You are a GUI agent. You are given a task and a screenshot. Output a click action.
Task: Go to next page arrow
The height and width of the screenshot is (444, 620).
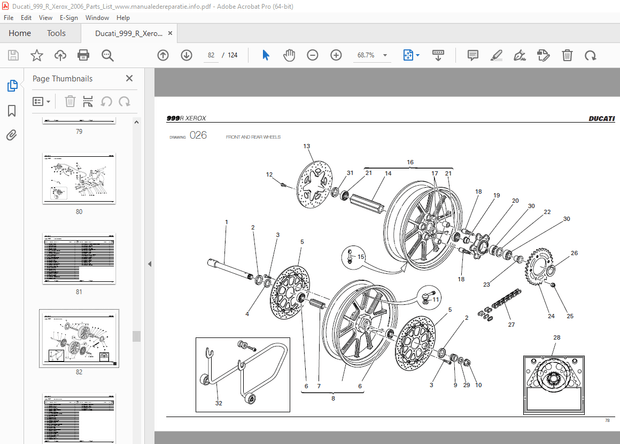pos(186,55)
